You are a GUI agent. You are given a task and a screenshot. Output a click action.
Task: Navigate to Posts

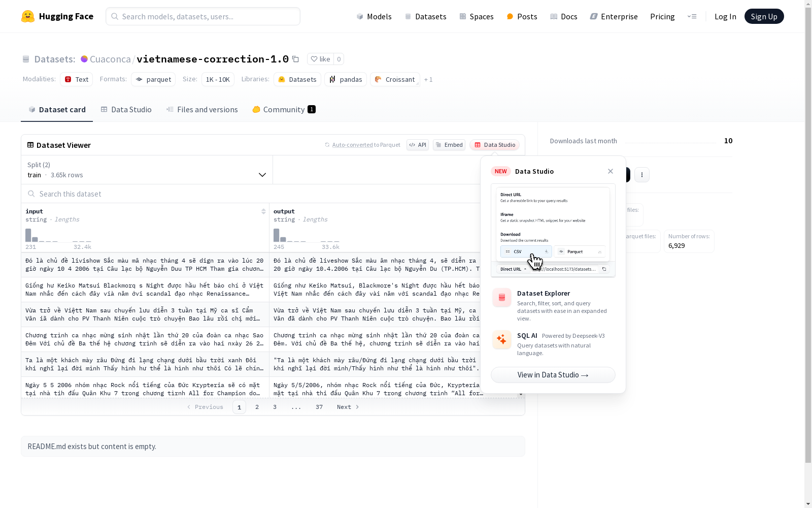[522, 16]
